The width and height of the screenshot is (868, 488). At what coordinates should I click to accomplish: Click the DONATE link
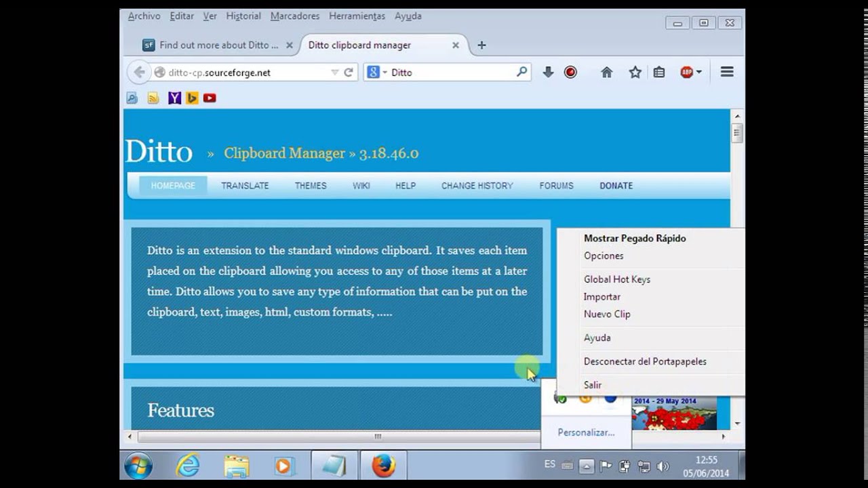point(616,186)
